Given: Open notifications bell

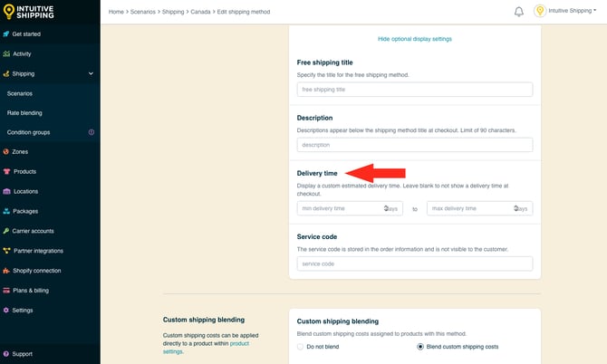Looking at the screenshot, I should [x=519, y=12].
